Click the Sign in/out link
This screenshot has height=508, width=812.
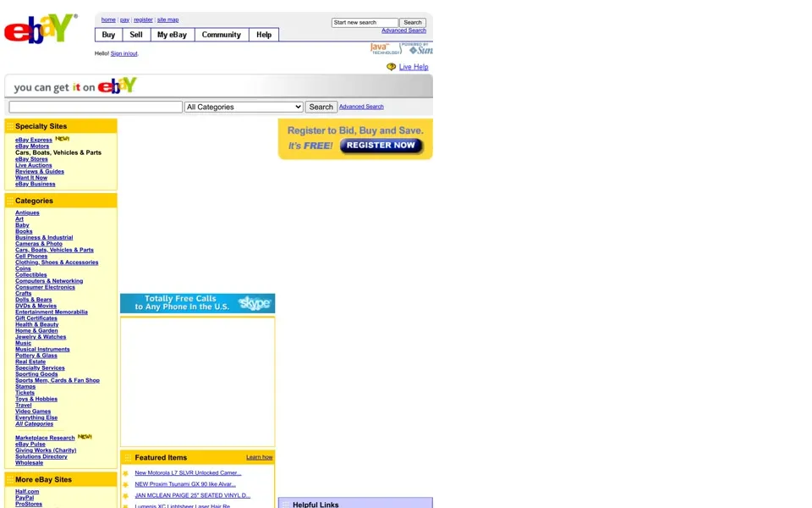123,53
